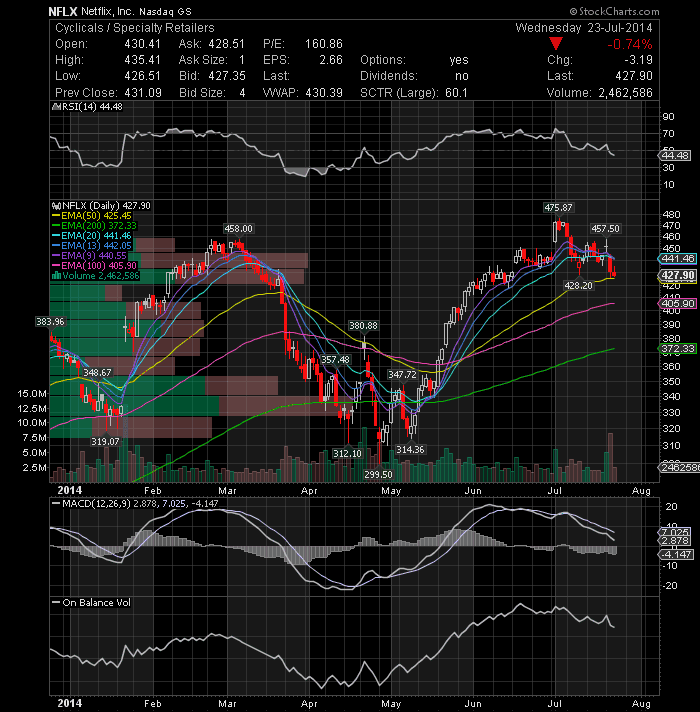
Task: Select the SCTR (Large) value 60.1
Action: point(456,93)
